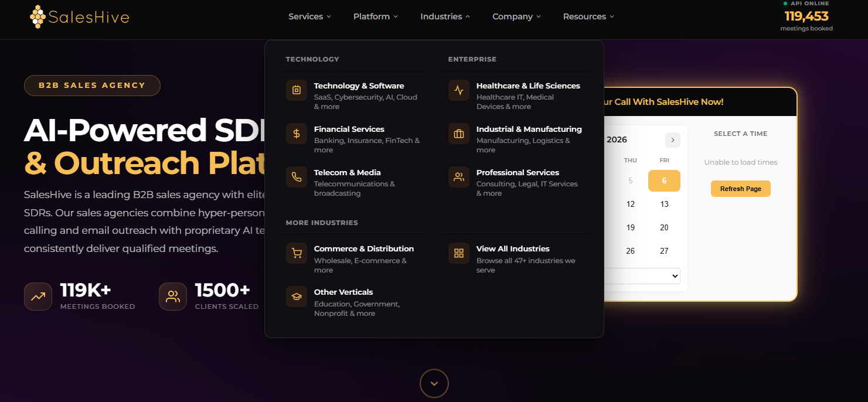Click the B2B Sales Agency badge
Screen dimensions: 868x402
[92, 86]
